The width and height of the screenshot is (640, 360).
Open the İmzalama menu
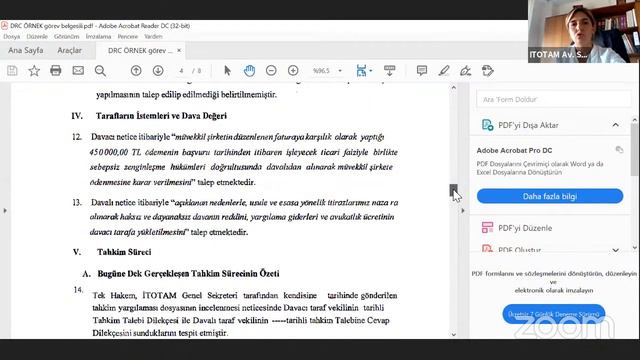pyautogui.click(x=98, y=36)
